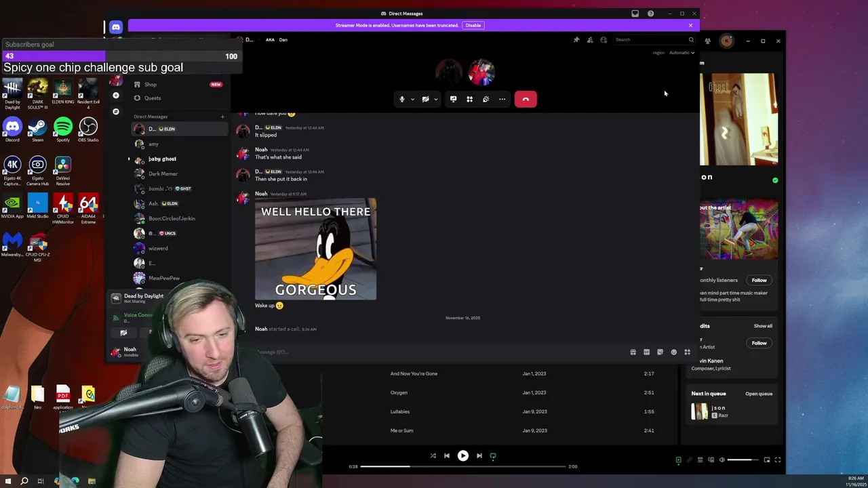Mute the microphone in the Discord call
This screenshot has height=488, width=868.
coord(401,99)
